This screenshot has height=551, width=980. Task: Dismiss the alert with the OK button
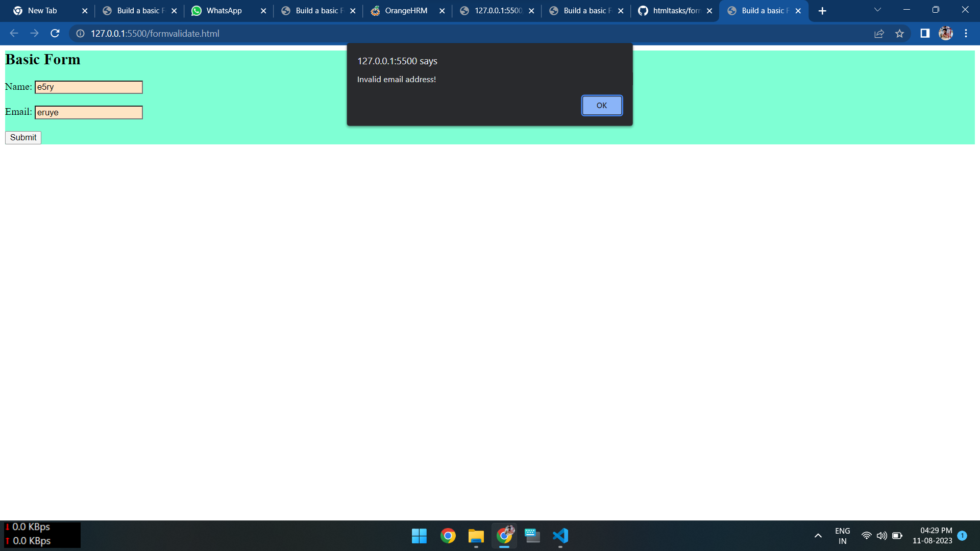pyautogui.click(x=602, y=105)
